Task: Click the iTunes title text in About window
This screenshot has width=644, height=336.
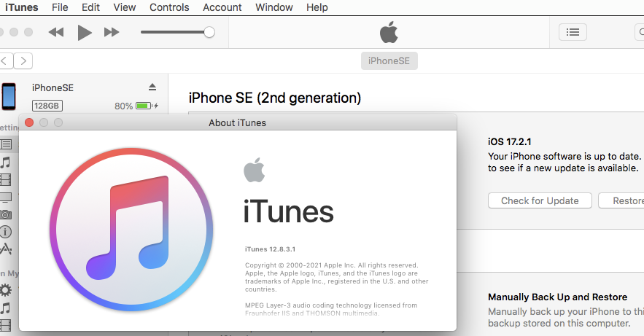Action: (x=288, y=212)
